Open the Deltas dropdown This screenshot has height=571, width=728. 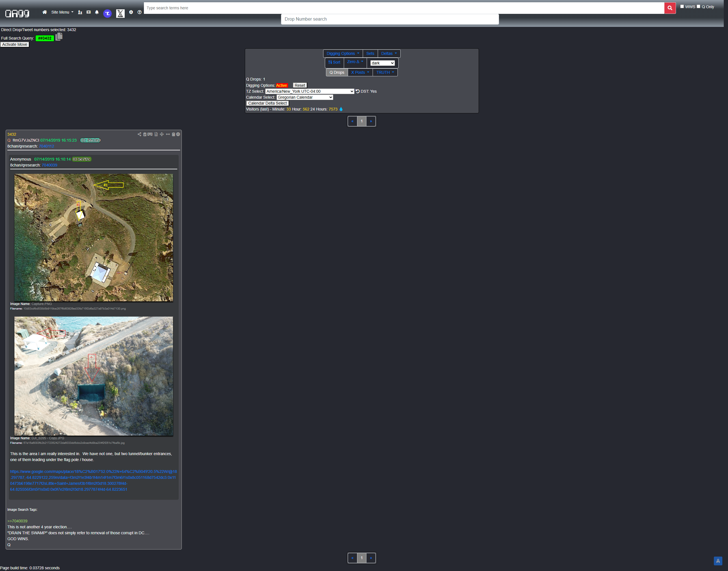[x=389, y=53]
